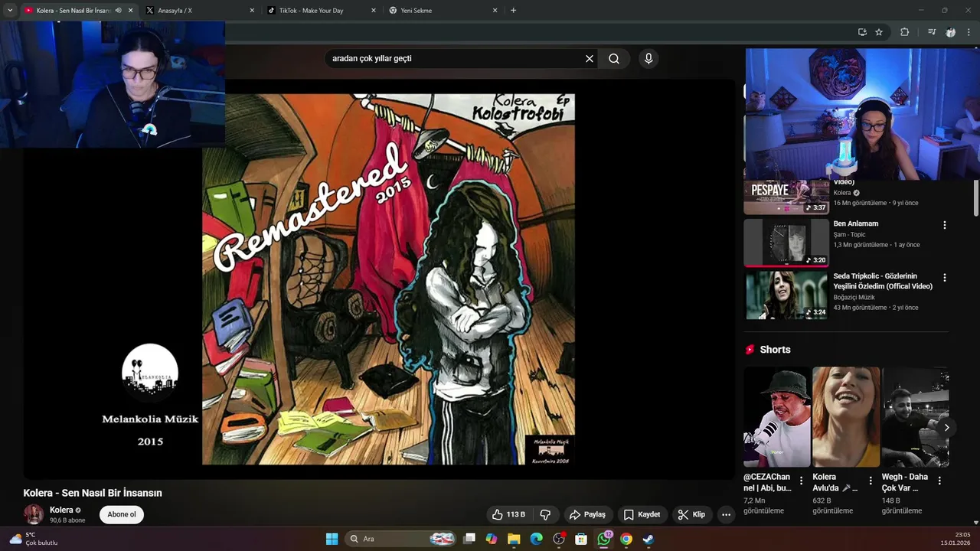Close the TikTok tab
This screenshot has height=551, width=980.
tap(374, 11)
